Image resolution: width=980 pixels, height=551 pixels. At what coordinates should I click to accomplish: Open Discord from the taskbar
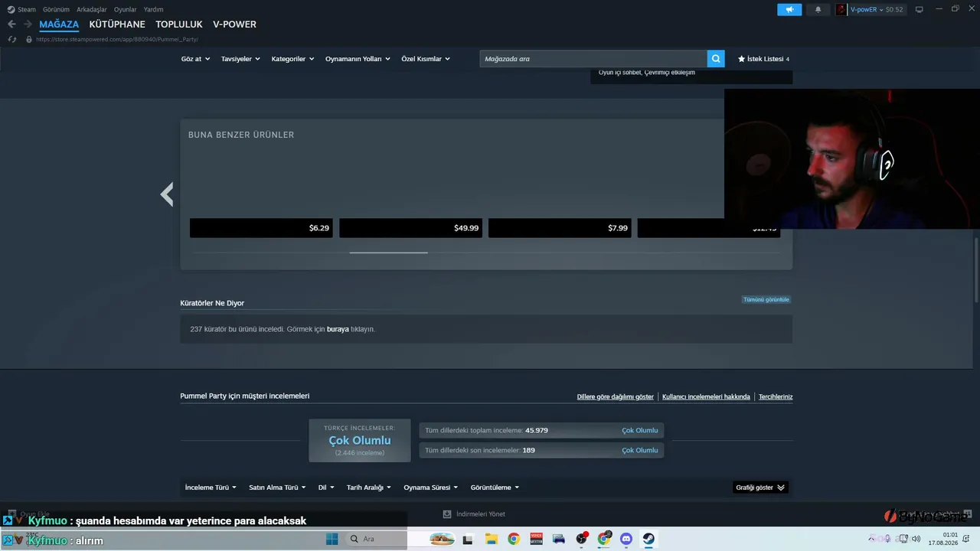pyautogui.click(x=626, y=539)
